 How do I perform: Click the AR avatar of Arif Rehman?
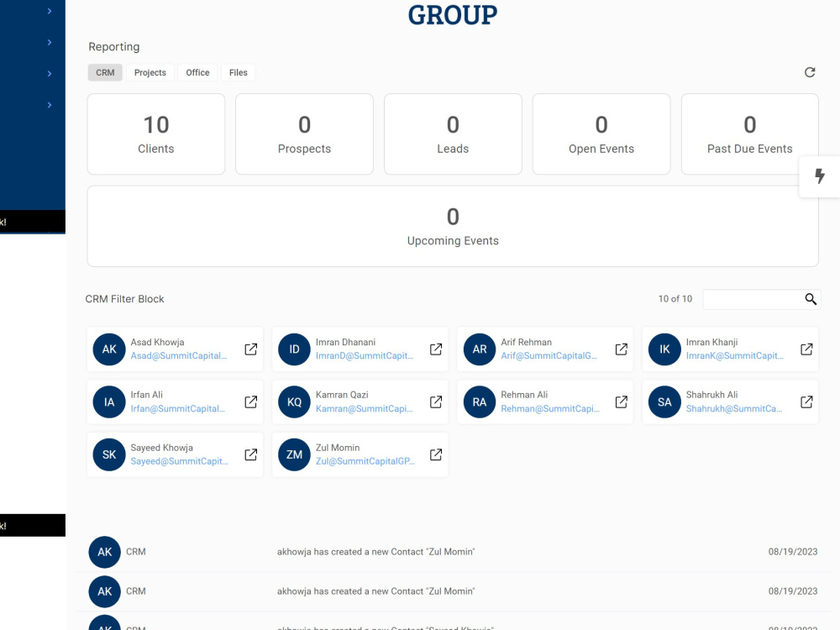(480, 349)
